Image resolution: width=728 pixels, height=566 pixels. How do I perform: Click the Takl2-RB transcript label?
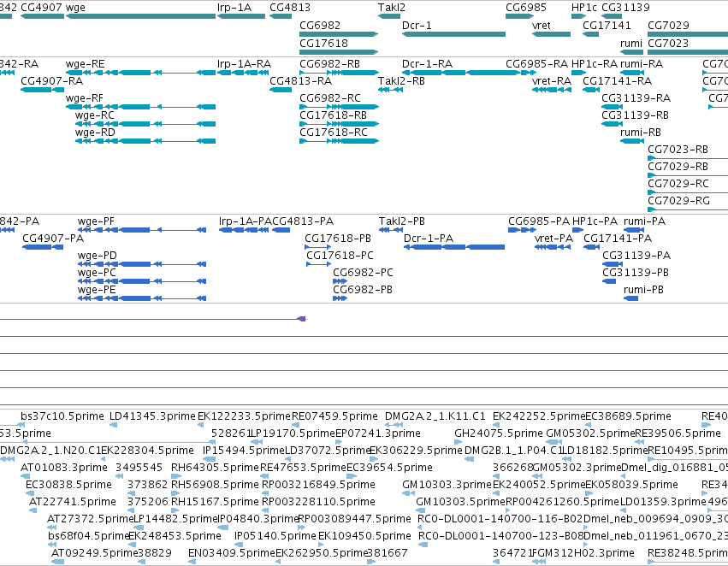pyautogui.click(x=401, y=80)
